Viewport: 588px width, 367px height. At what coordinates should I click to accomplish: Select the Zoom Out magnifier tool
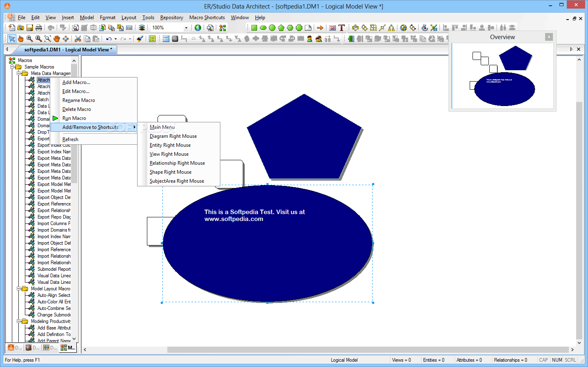[x=39, y=39]
